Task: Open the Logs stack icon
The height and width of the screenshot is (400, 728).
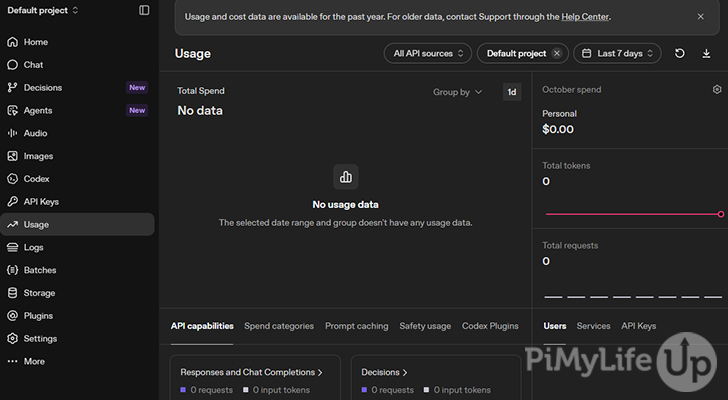Action: [x=13, y=247]
